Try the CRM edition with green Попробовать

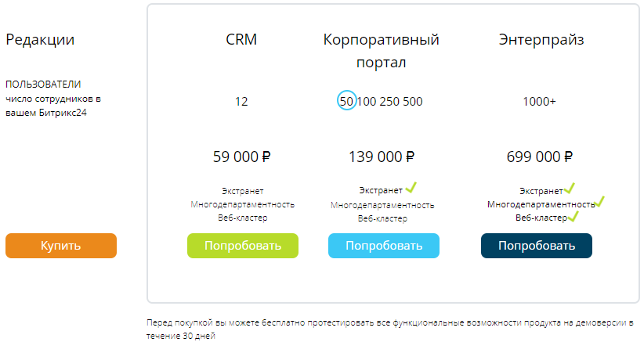pyautogui.click(x=243, y=245)
